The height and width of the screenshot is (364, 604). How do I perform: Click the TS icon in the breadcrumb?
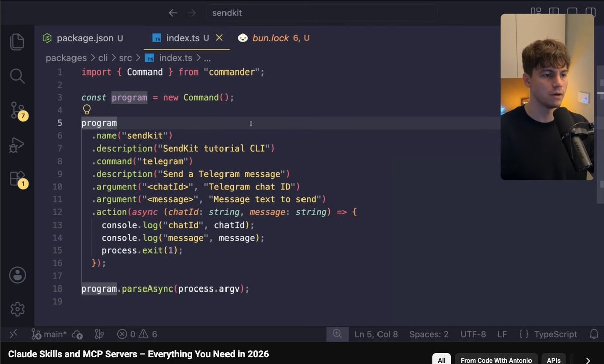coord(149,58)
